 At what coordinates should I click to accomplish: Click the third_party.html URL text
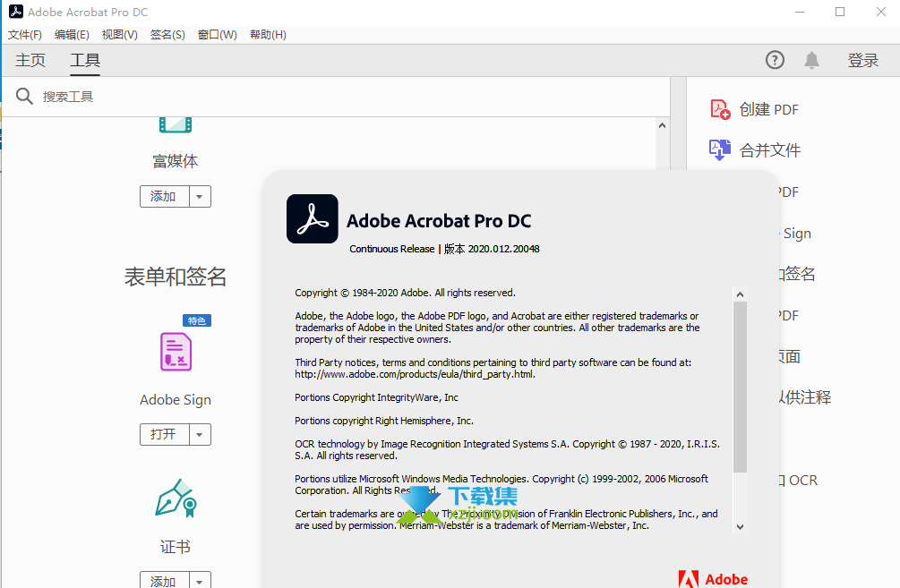click(x=415, y=374)
